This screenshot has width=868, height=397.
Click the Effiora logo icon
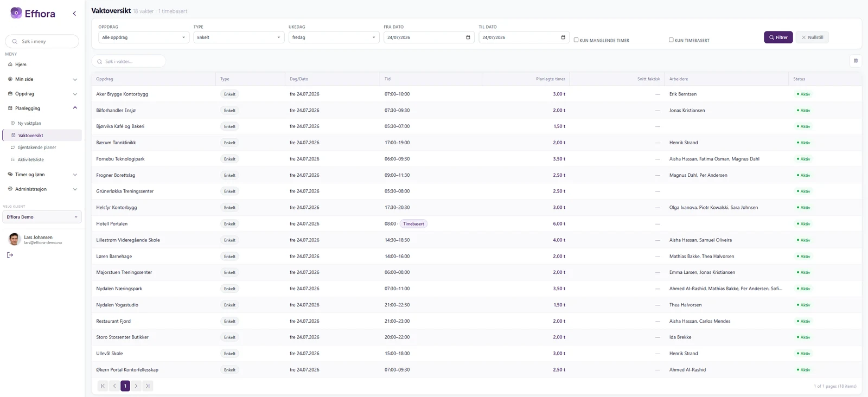click(x=16, y=13)
